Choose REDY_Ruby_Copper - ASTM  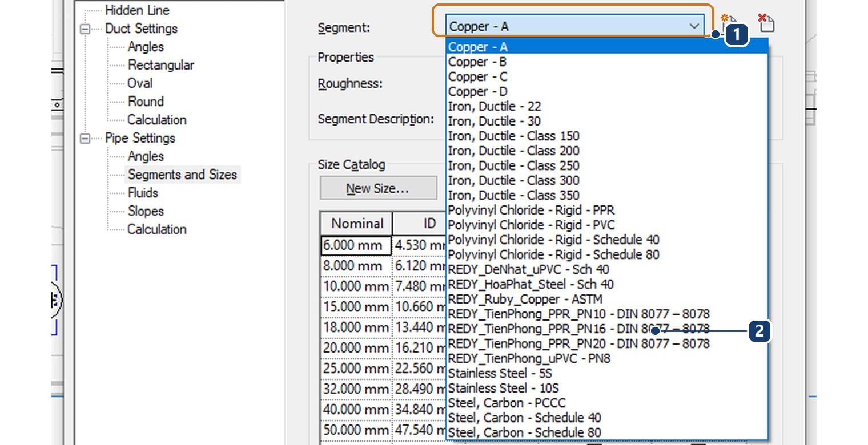click(607, 299)
